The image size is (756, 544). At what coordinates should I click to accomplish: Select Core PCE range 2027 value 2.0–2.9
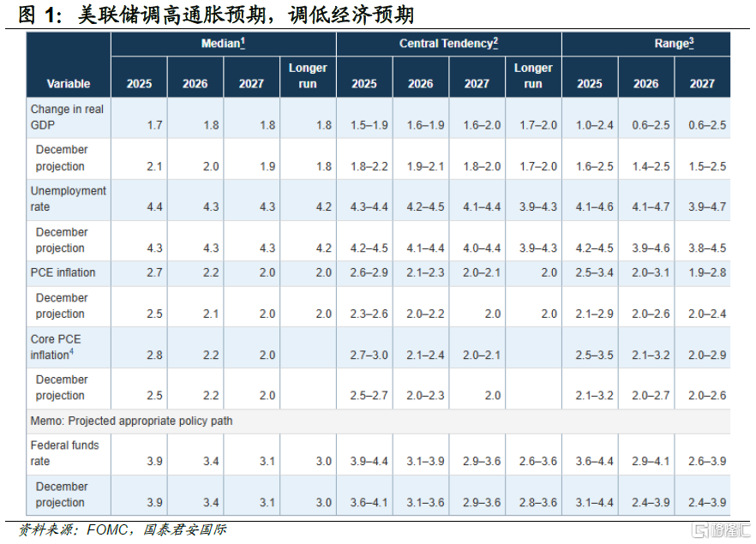(x=707, y=356)
